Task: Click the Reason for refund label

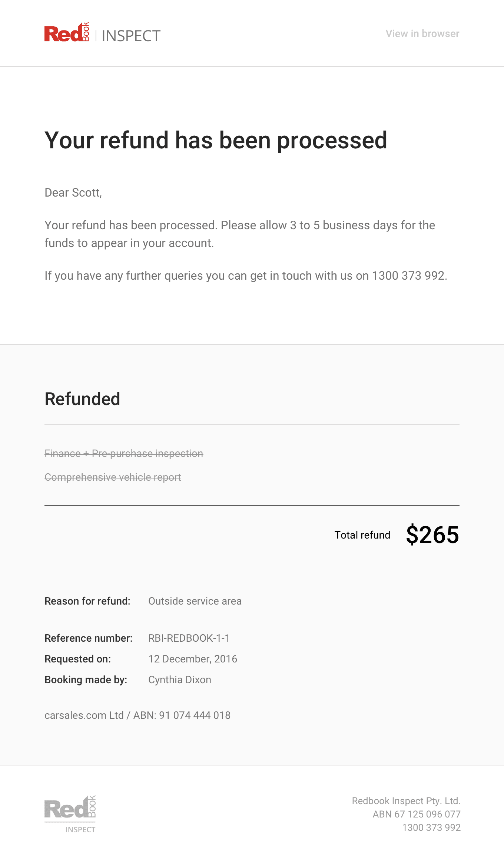Action: 87,601
